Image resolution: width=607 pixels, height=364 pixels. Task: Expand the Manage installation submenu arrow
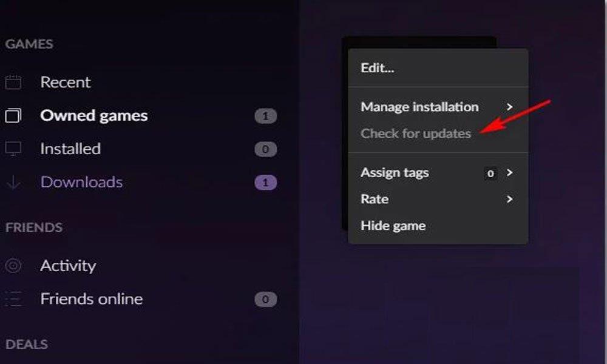pos(510,107)
